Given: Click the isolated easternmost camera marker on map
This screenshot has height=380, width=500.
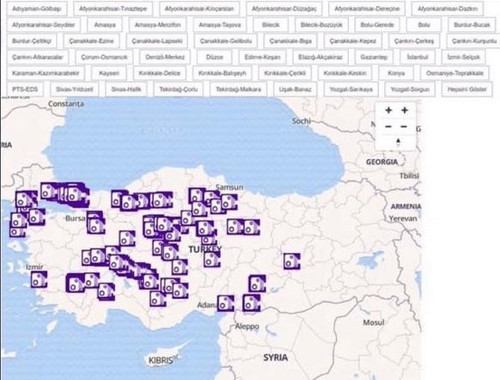Looking at the screenshot, I should click(x=292, y=261).
